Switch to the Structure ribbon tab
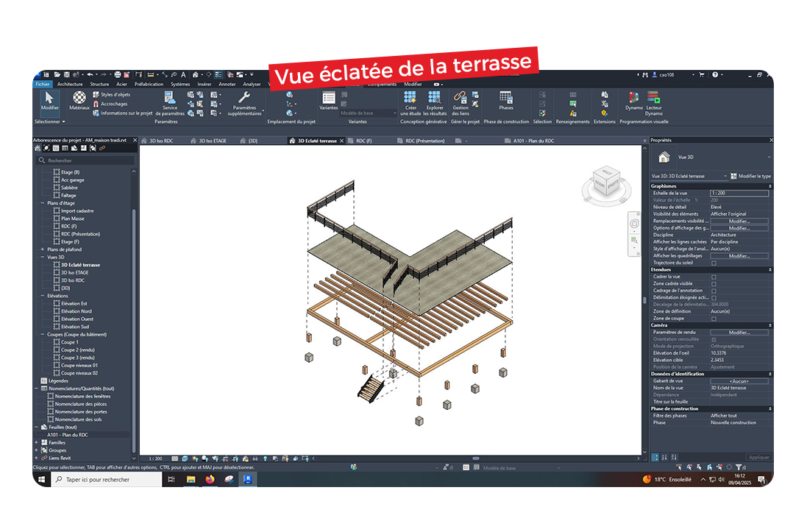This screenshot has height=532, width=807. coord(99,84)
